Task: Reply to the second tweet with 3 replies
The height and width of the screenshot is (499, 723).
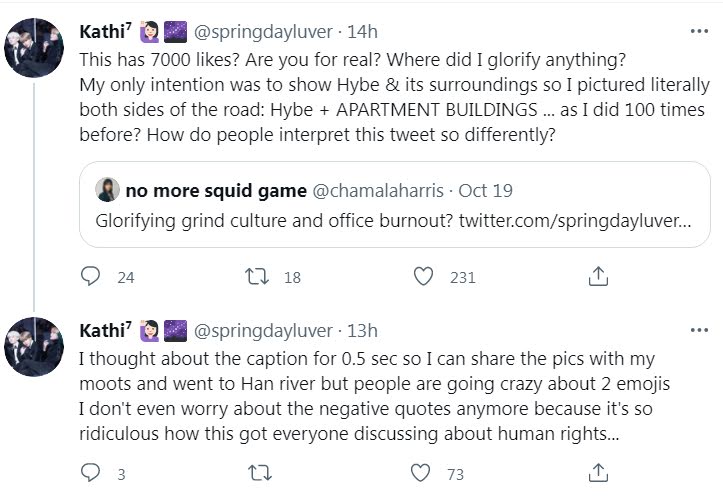Action: coord(91,472)
